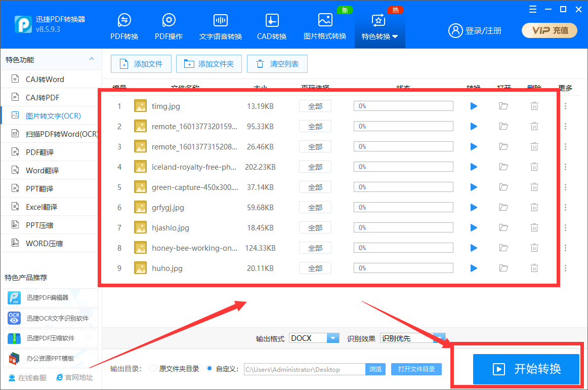
Task: Click progress bar for green-capture-450x300 row
Action: [403, 187]
